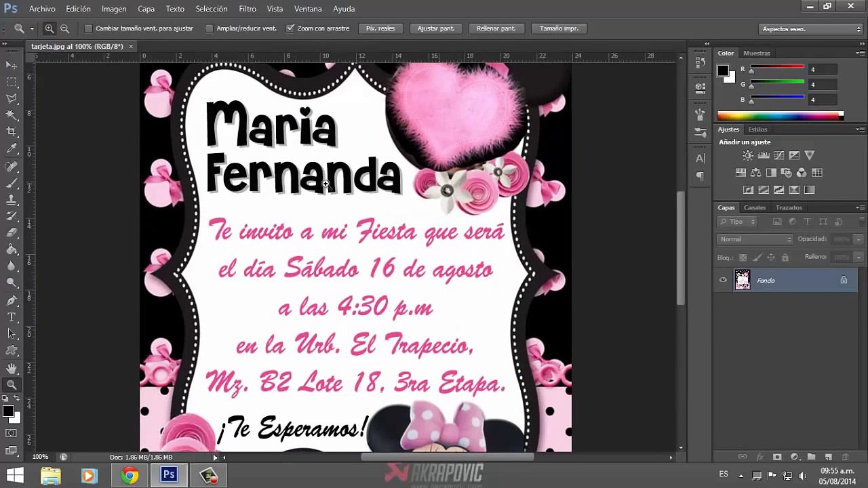Open the Zoom tool preset picker arrow
This screenshot has height=488, width=868.
point(31,29)
